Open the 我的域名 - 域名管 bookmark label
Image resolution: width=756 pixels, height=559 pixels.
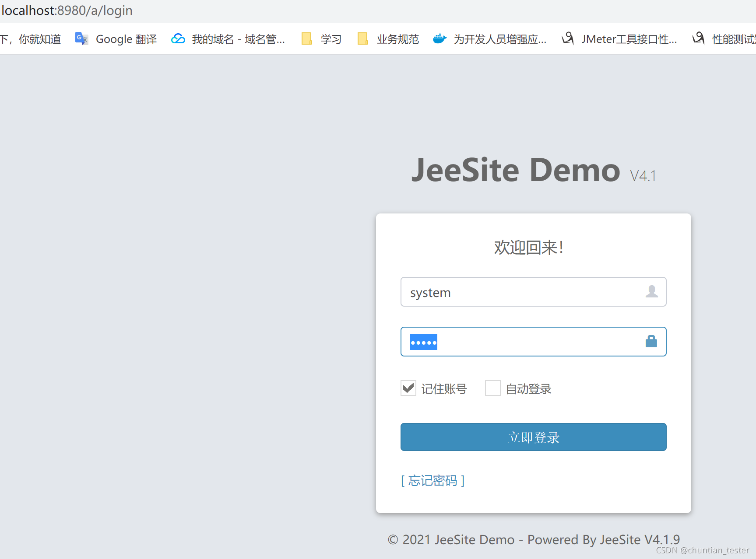239,39
